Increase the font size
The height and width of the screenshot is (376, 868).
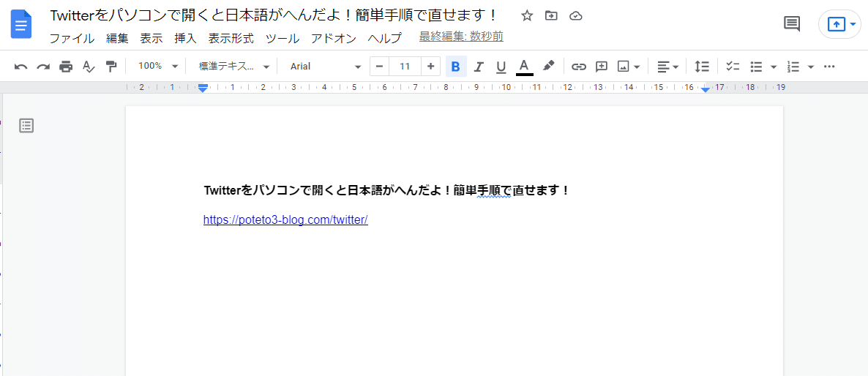tap(430, 67)
